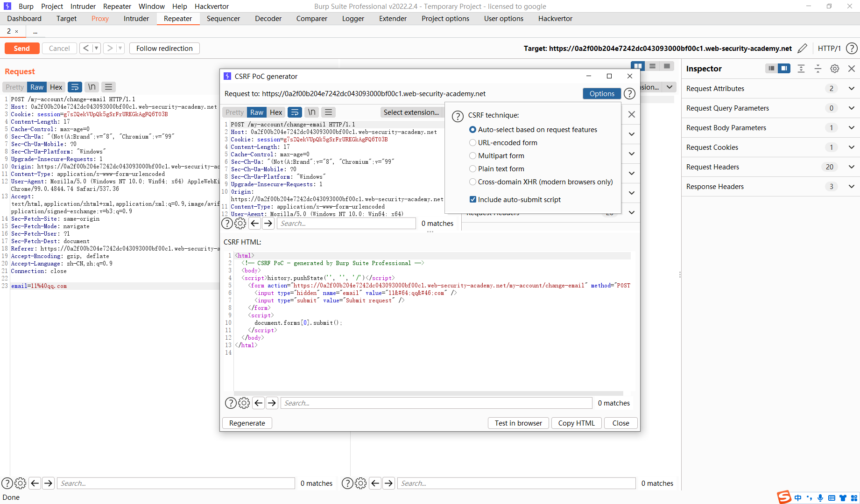Open the Proxy tab

point(100,19)
